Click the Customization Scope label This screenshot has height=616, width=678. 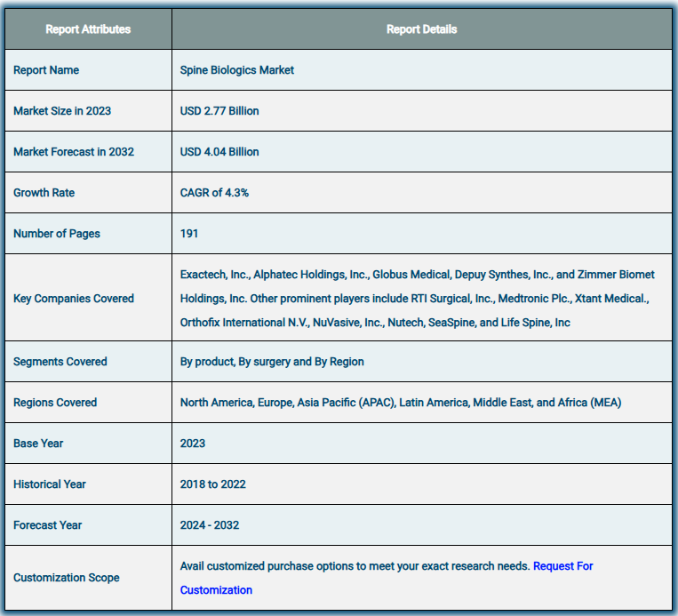(67, 578)
